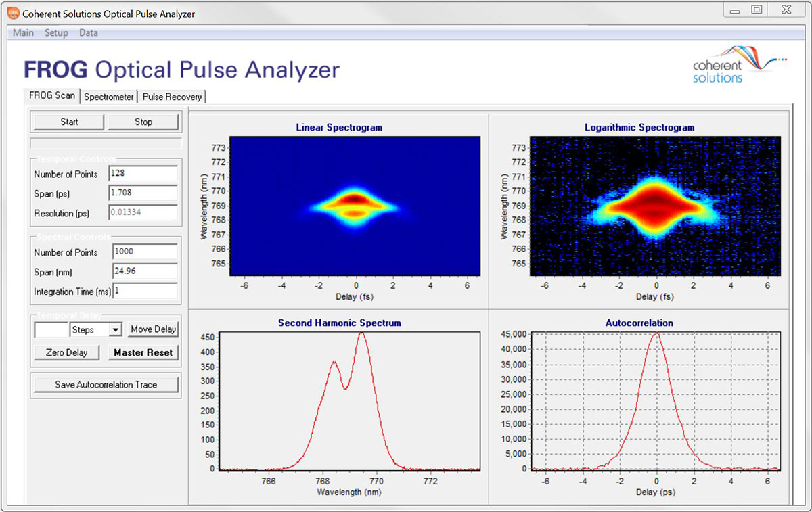Viewport: 812px width, 512px height.
Task: Close the Optical Pulse Analyzer window
Action: (x=786, y=9)
